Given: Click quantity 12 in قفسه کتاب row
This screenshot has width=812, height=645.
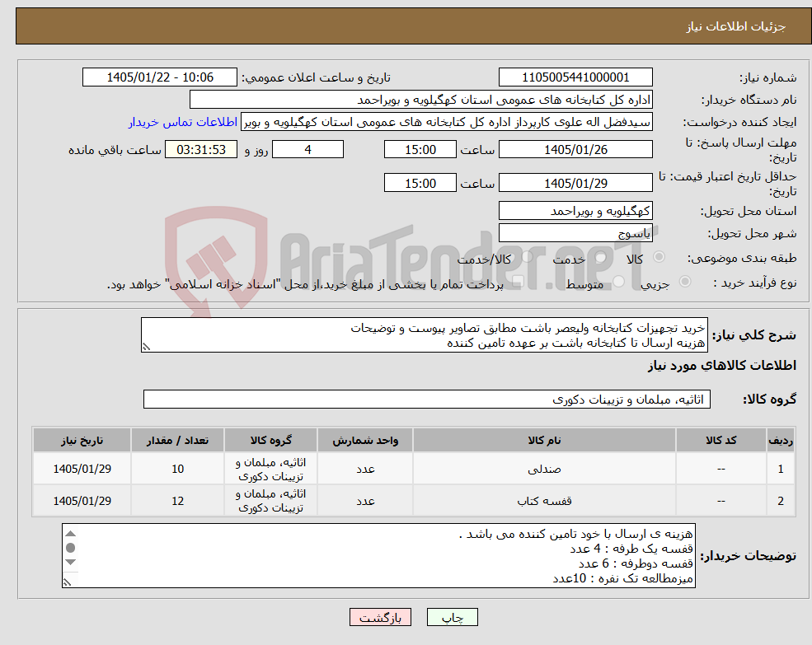Looking at the screenshot, I should coord(177,501).
